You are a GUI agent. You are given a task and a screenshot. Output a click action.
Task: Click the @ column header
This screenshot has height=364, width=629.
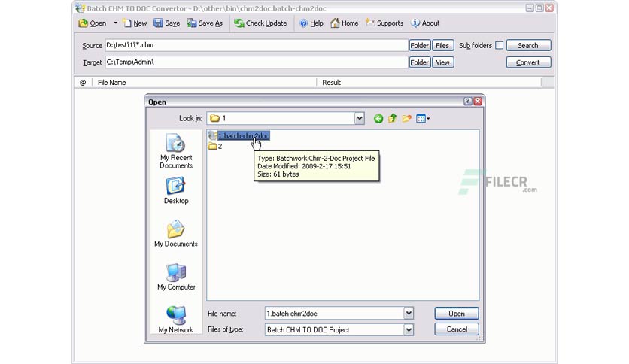83,83
